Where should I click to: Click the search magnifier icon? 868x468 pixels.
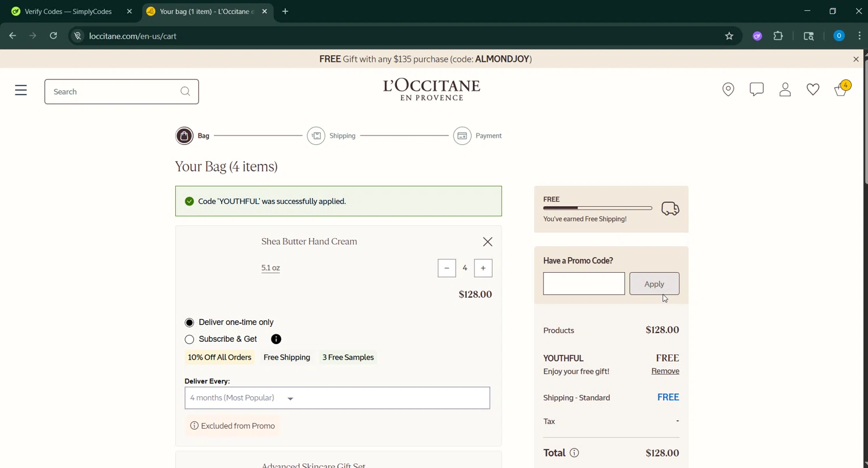pos(185,92)
